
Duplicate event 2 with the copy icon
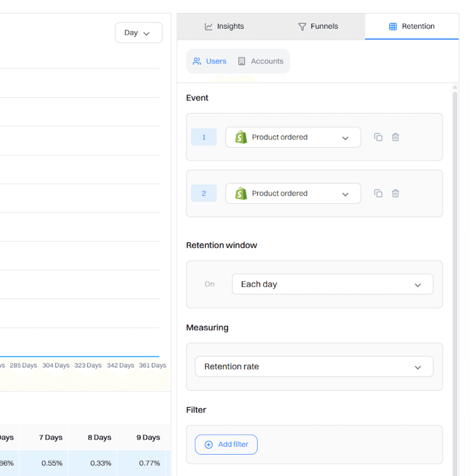[378, 193]
